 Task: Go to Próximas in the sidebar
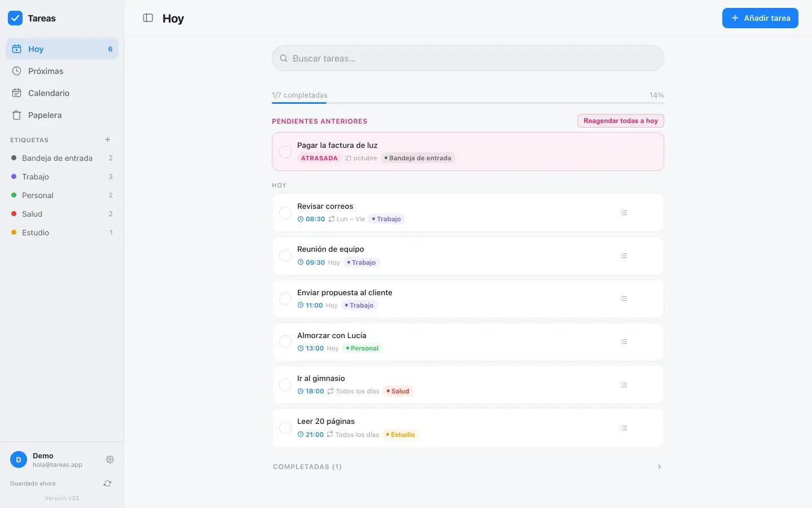coord(62,71)
